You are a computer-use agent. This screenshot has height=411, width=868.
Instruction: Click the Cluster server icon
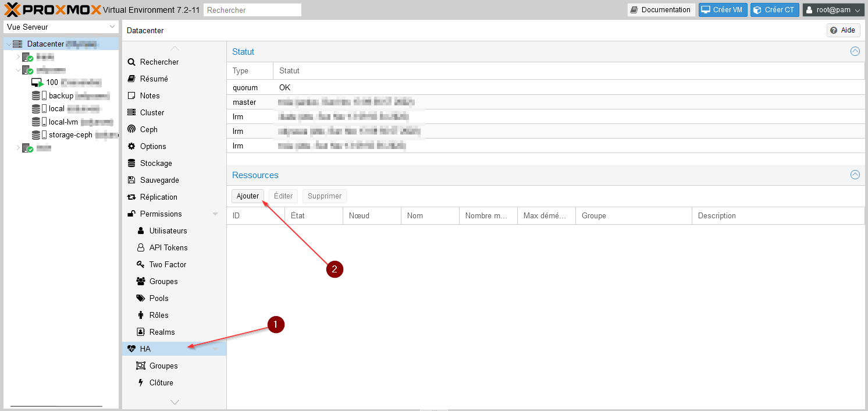pyautogui.click(x=131, y=112)
